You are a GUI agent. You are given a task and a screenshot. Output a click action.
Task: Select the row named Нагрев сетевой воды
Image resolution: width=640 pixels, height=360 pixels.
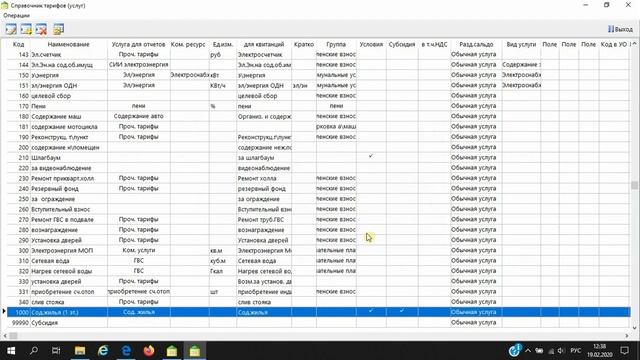[x=318, y=271]
